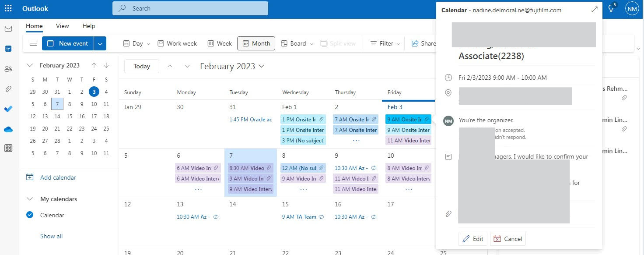Open the To Do checkmark app

coord(8,109)
